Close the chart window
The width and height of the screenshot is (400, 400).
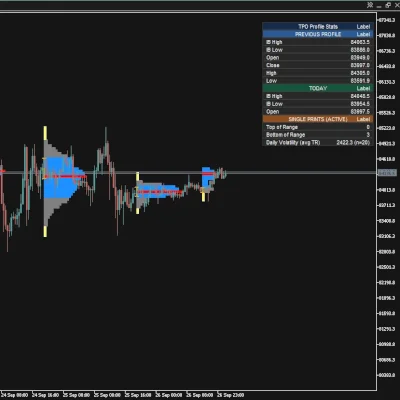pyautogui.click(x=396, y=5)
